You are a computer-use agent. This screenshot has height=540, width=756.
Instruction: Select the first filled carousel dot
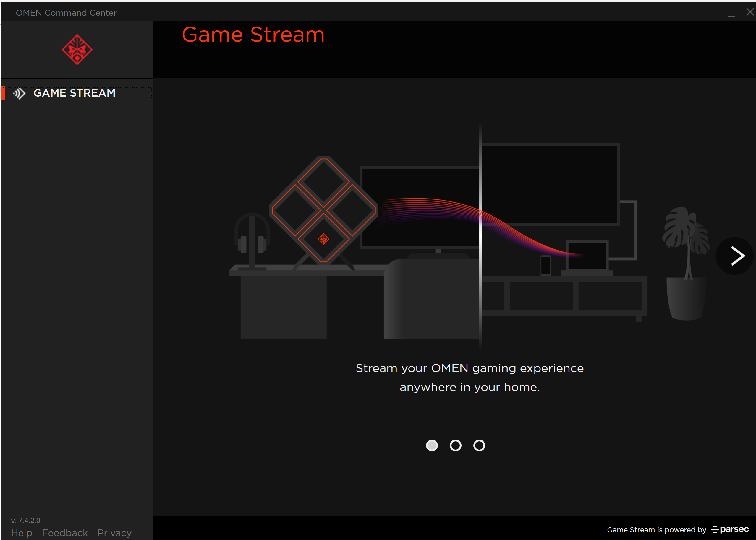point(432,445)
